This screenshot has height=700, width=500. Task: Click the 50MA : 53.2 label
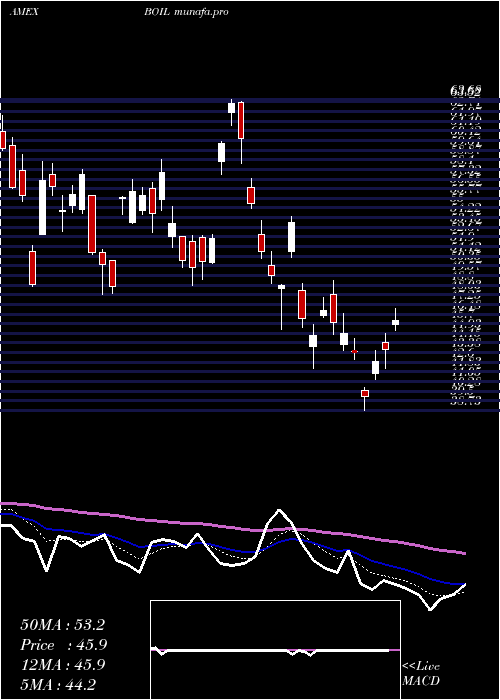click(62, 625)
